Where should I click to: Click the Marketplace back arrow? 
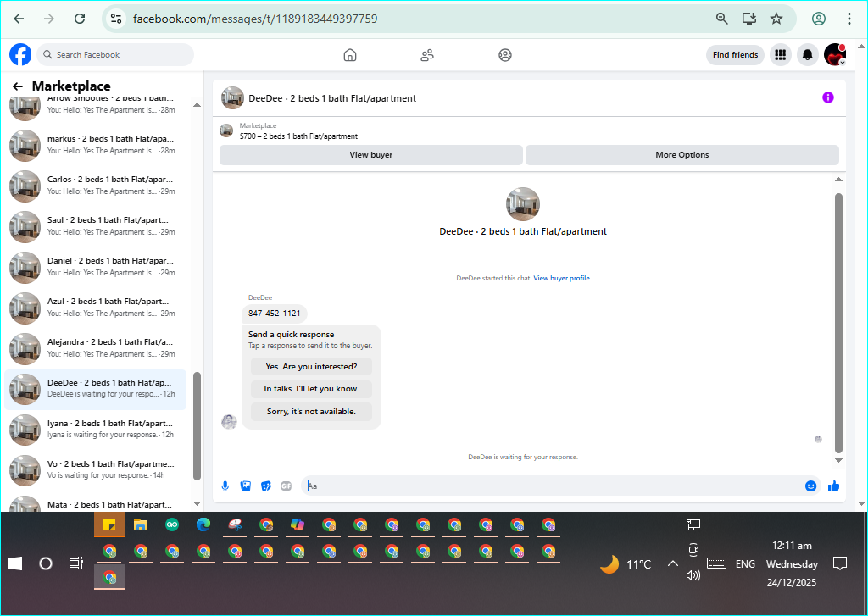click(18, 86)
